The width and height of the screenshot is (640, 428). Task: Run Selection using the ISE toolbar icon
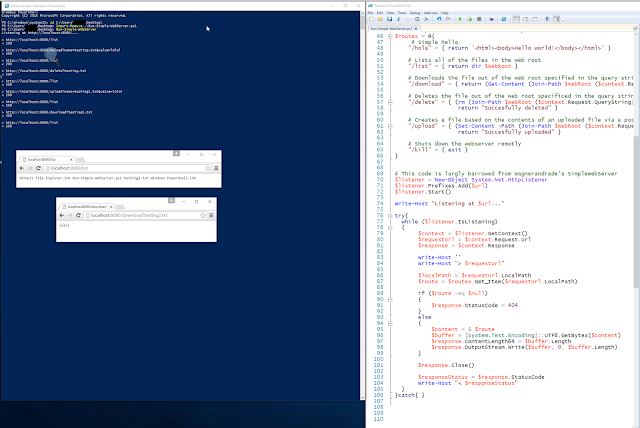pyautogui.click(x=470, y=19)
